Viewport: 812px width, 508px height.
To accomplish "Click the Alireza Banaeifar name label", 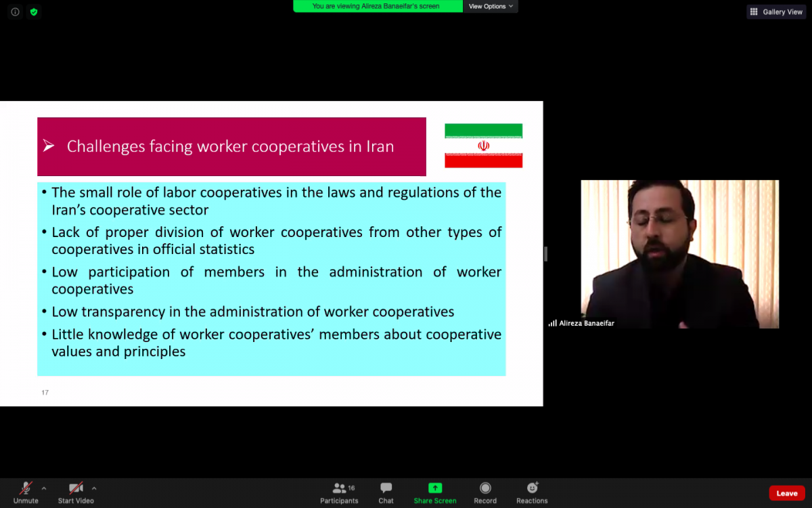I will pos(586,323).
